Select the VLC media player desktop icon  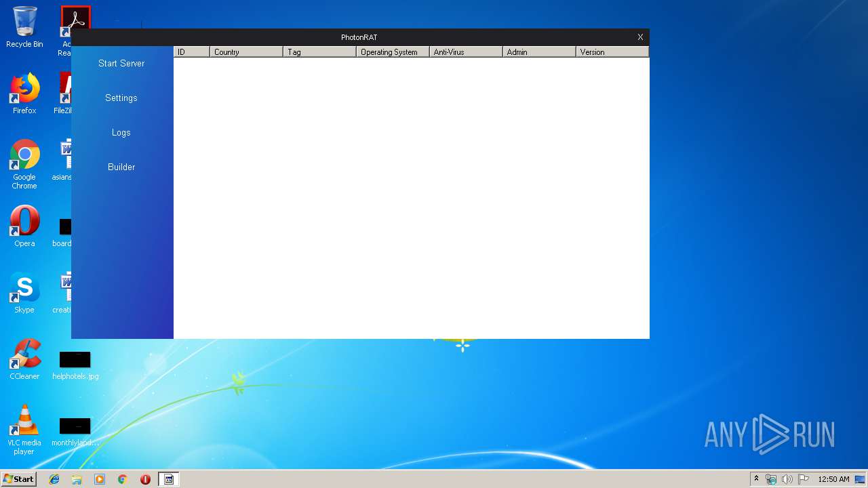[24, 430]
